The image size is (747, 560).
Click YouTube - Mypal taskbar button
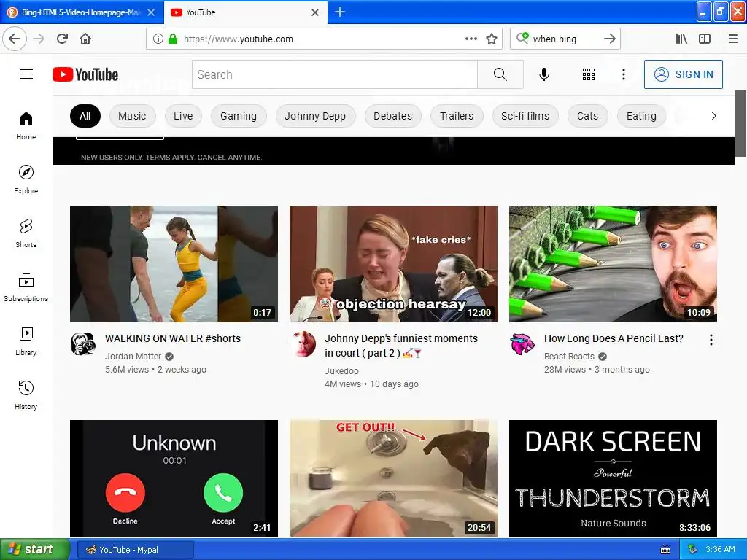pos(135,550)
